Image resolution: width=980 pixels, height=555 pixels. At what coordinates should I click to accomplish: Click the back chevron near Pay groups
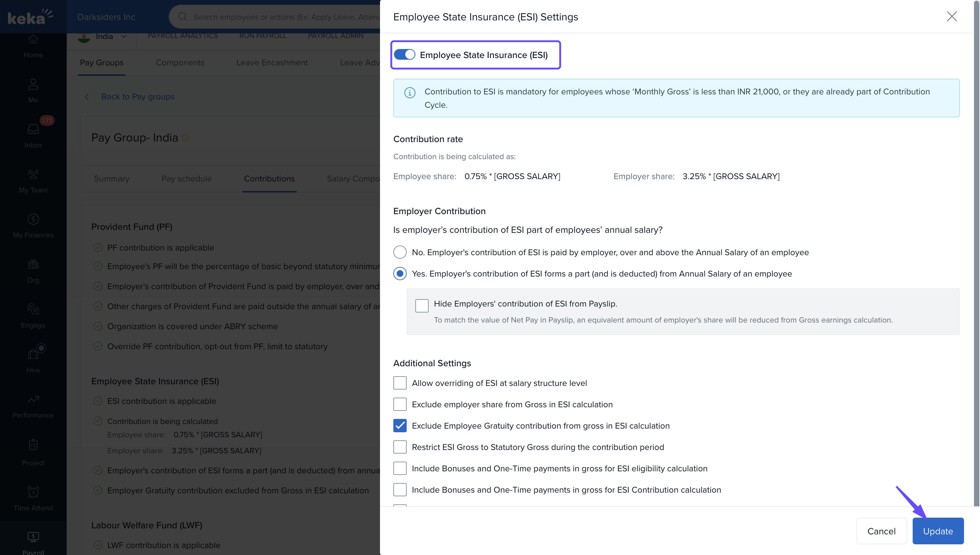pos(87,97)
